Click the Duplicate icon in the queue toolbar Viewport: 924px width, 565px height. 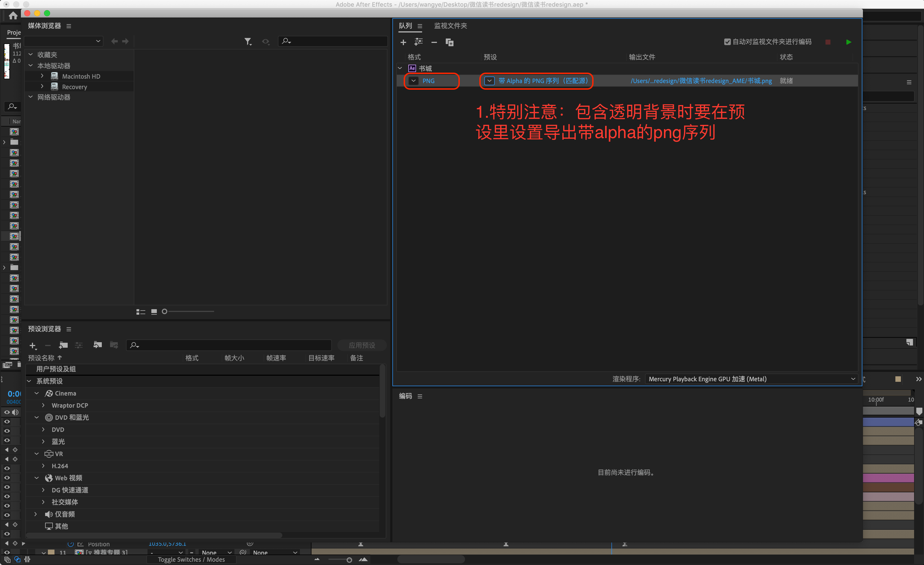click(449, 42)
